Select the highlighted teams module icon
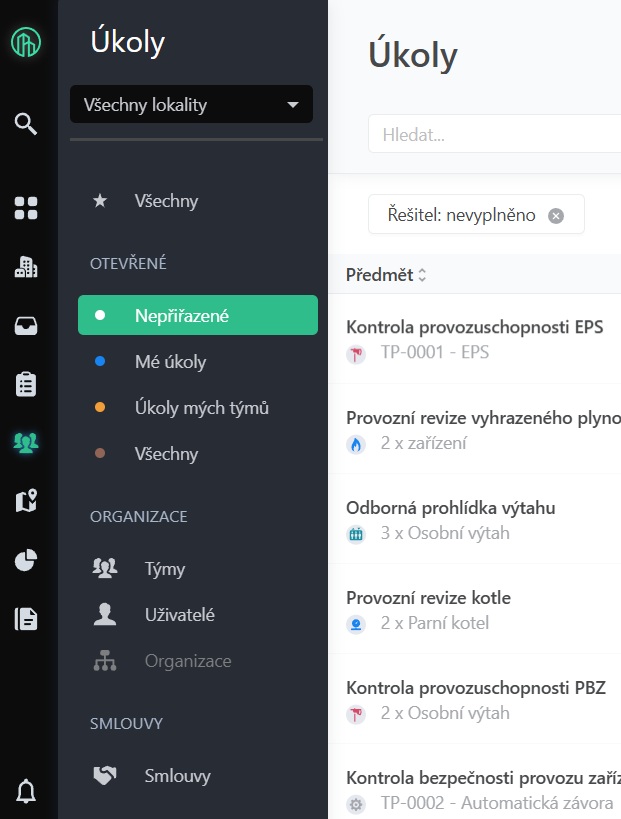621x819 pixels. 25,442
